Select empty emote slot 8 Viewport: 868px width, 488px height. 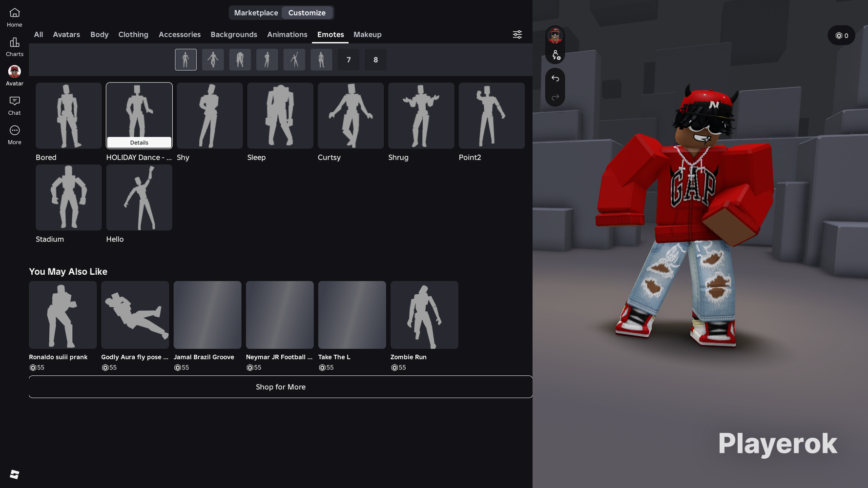pos(375,60)
